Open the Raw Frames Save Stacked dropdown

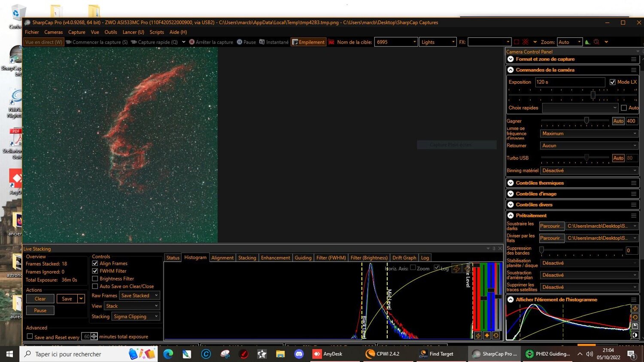(x=140, y=295)
